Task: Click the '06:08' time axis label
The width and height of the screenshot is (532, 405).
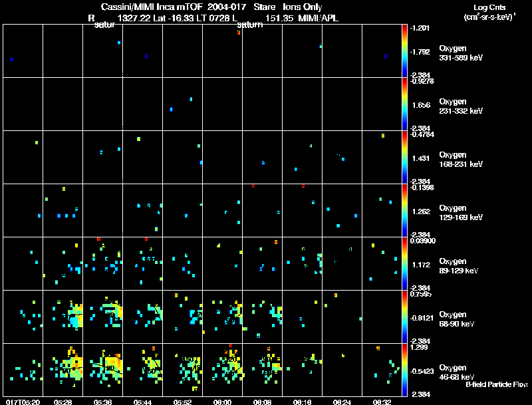Action: [262, 402]
